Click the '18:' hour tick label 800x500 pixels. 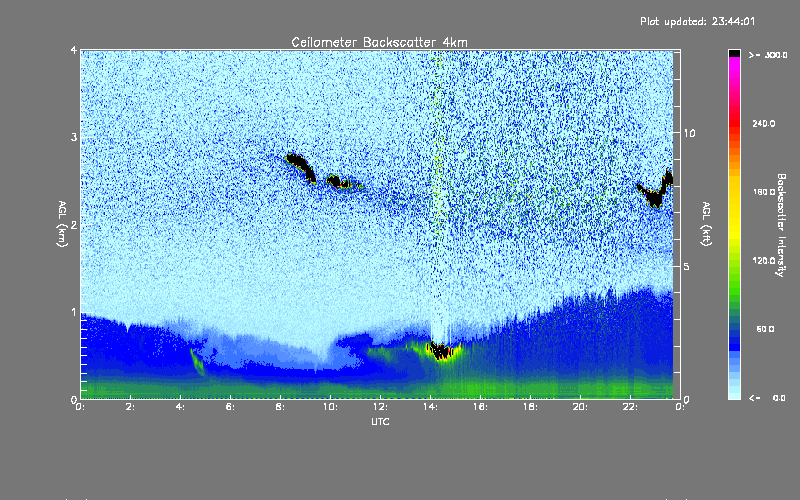coord(531,407)
